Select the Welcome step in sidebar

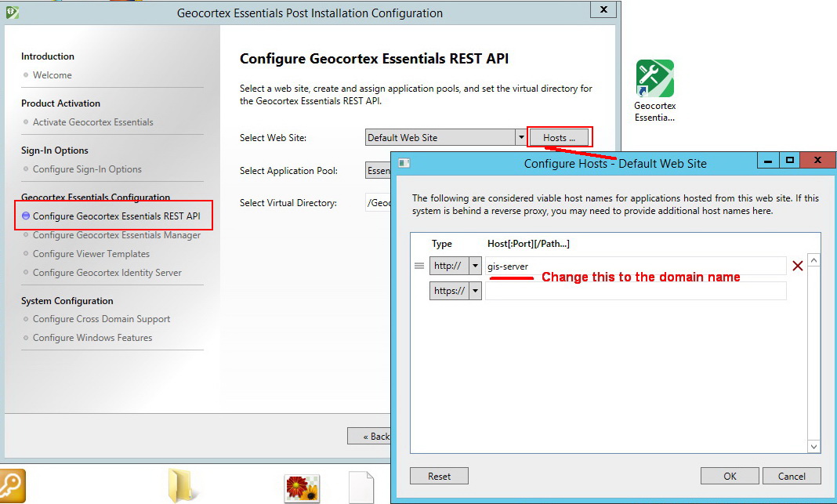tap(53, 75)
